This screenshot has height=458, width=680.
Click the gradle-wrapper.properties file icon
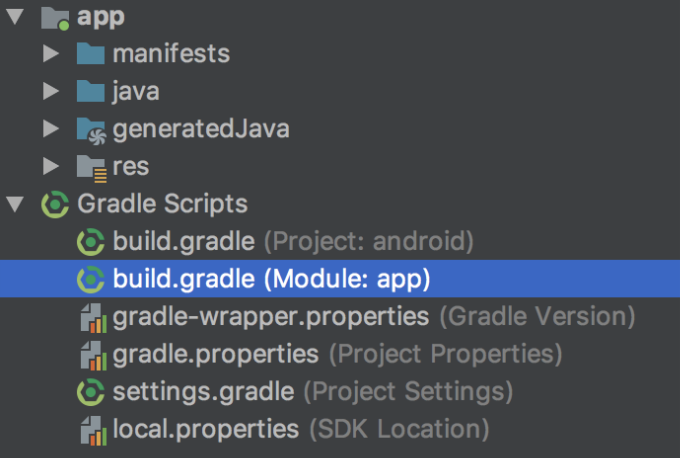(92, 318)
